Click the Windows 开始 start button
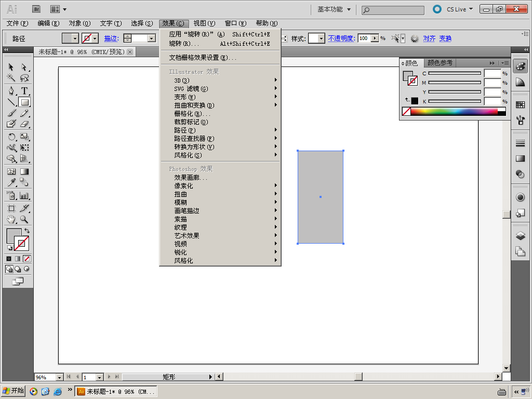 click(13, 391)
